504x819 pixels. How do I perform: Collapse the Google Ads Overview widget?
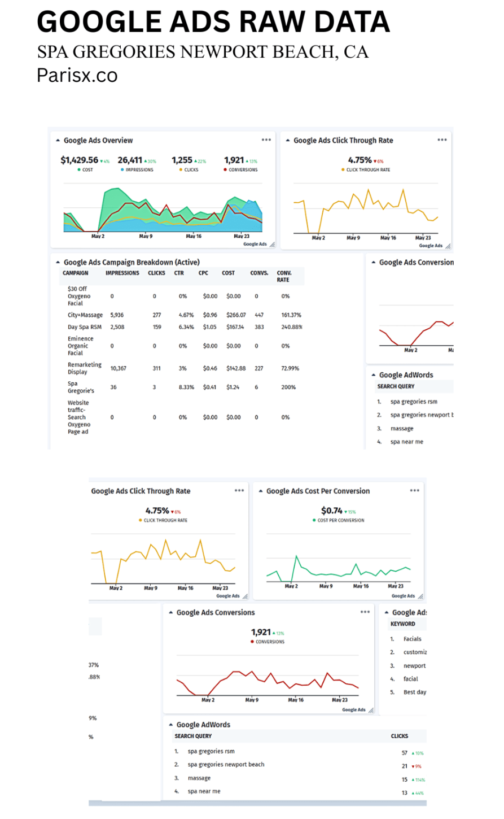coord(58,141)
